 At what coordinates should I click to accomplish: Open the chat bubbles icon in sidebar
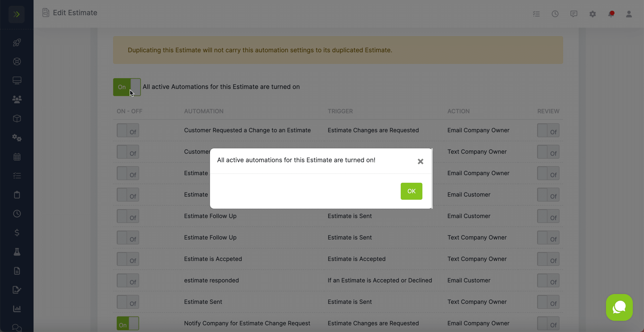tap(17, 328)
